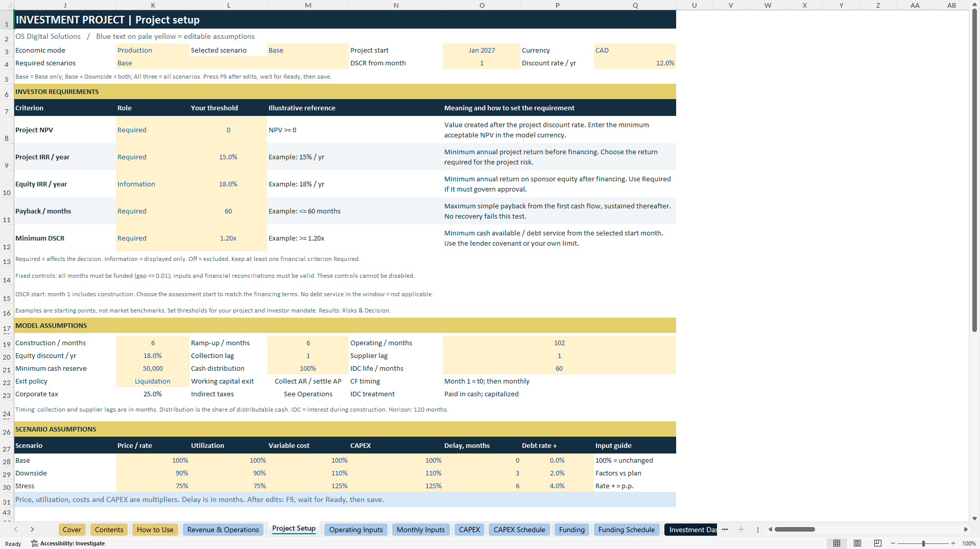Open the Cover sheet tab
Screen dimensions: 980x549
coord(72,530)
